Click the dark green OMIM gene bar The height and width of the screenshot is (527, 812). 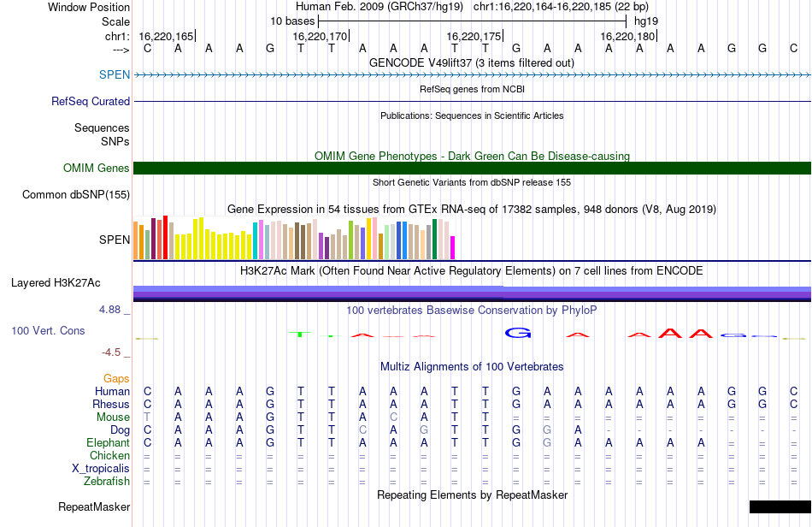(472, 168)
